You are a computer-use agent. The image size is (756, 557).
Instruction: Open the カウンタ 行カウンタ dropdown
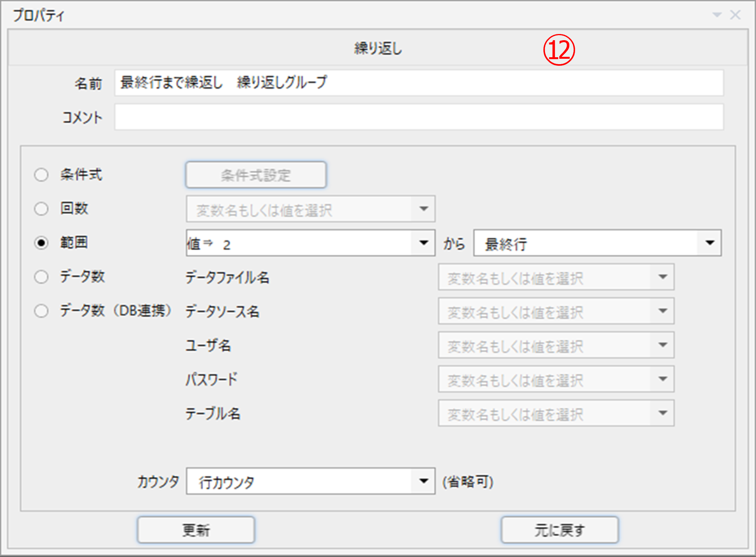point(424,481)
